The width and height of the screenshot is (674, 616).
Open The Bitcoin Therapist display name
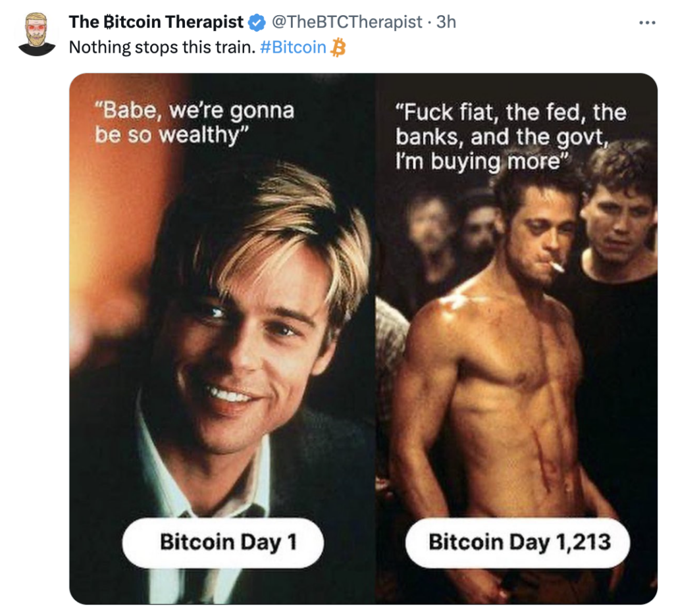coord(156,22)
